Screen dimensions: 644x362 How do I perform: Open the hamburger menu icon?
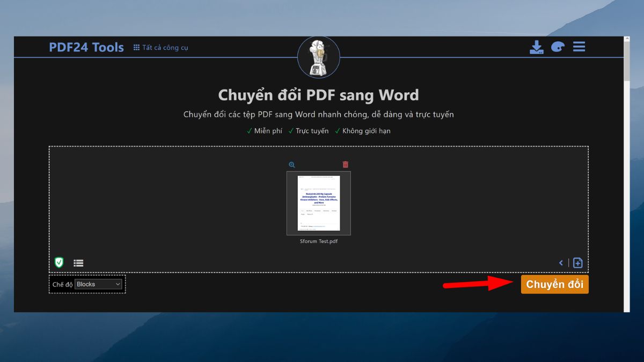coord(579,47)
